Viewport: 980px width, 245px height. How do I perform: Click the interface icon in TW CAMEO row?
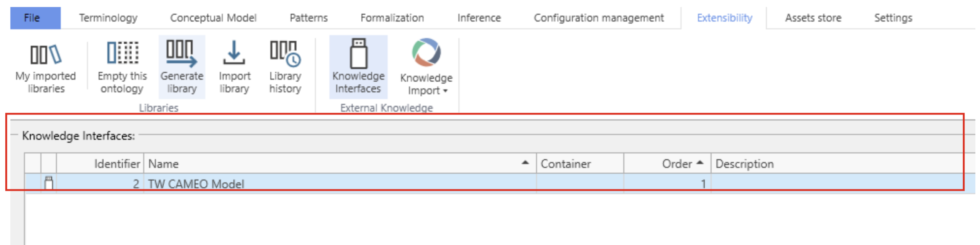[49, 183]
